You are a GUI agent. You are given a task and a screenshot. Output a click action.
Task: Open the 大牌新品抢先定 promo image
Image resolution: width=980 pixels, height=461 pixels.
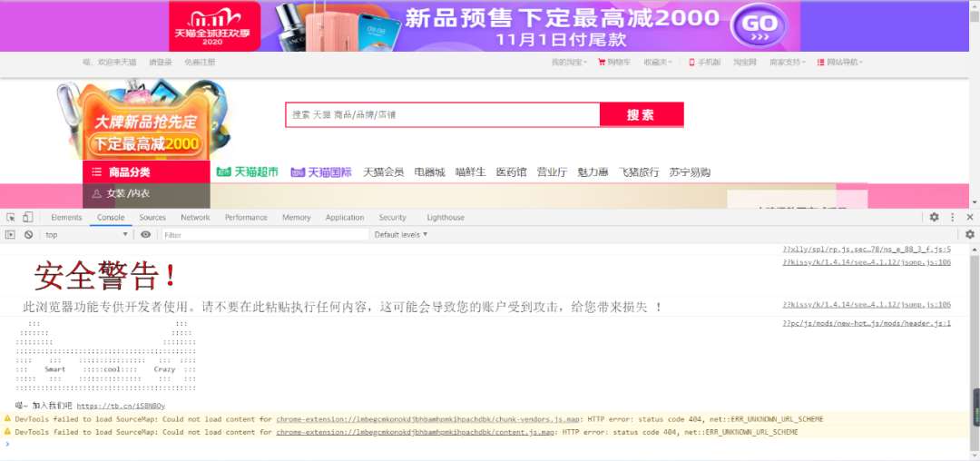click(145, 120)
